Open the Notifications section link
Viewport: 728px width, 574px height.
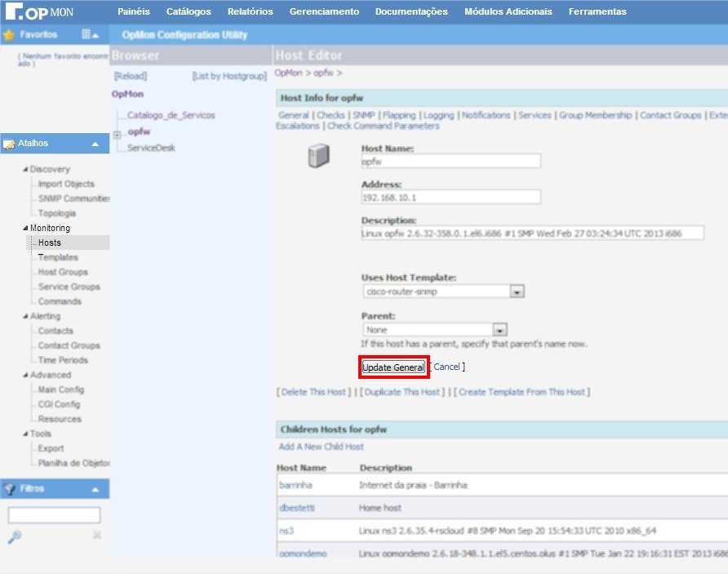[486, 115]
